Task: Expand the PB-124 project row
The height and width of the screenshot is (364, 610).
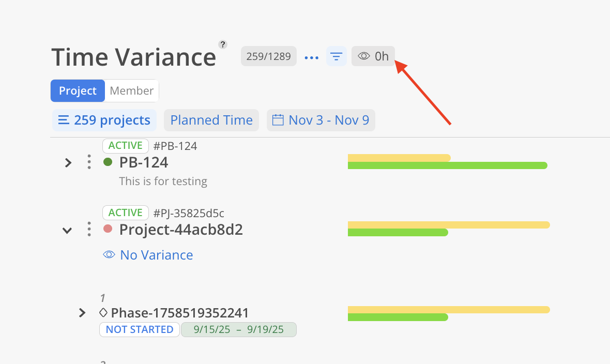Action: [68, 163]
